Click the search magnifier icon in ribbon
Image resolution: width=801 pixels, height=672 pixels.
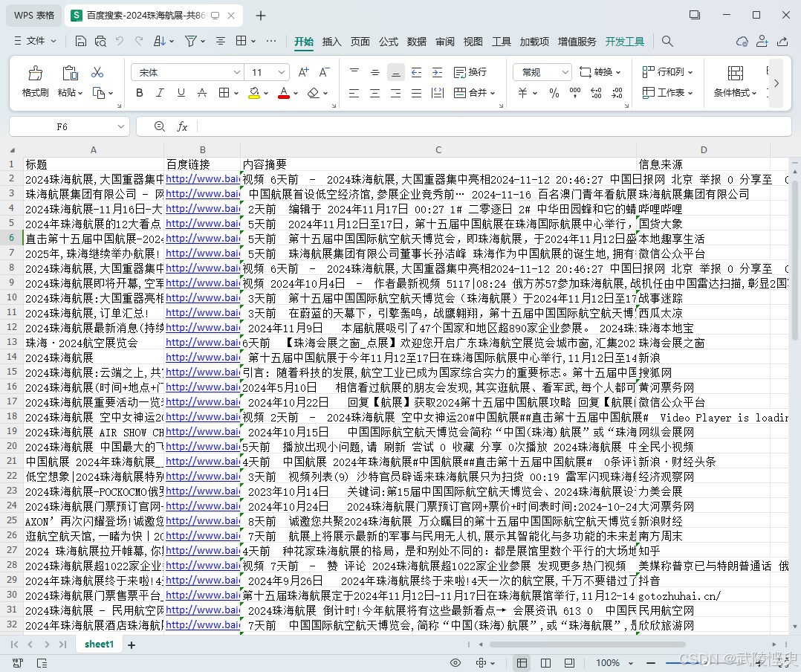(667, 41)
